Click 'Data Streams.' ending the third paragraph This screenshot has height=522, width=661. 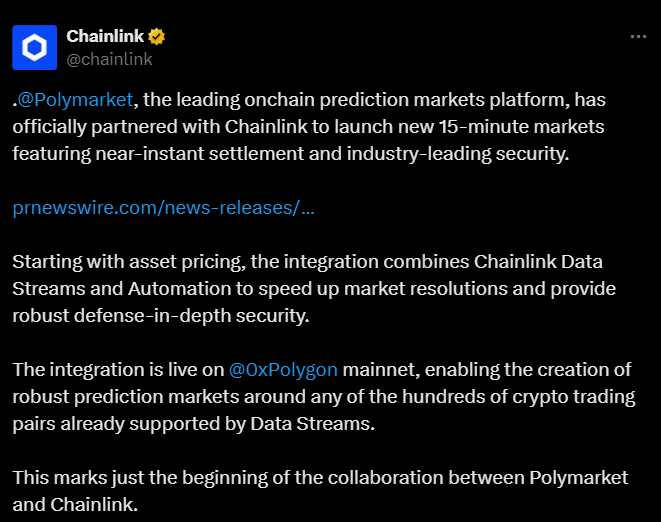click(x=312, y=424)
